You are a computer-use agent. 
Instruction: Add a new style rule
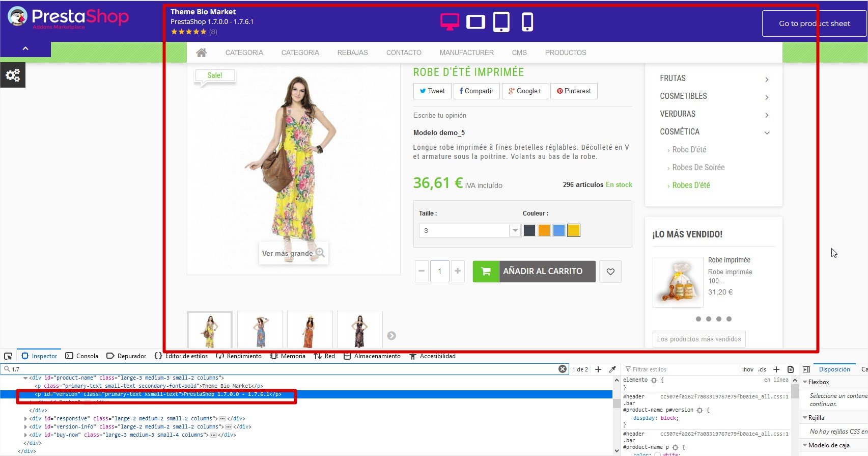pyautogui.click(x=776, y=369)
